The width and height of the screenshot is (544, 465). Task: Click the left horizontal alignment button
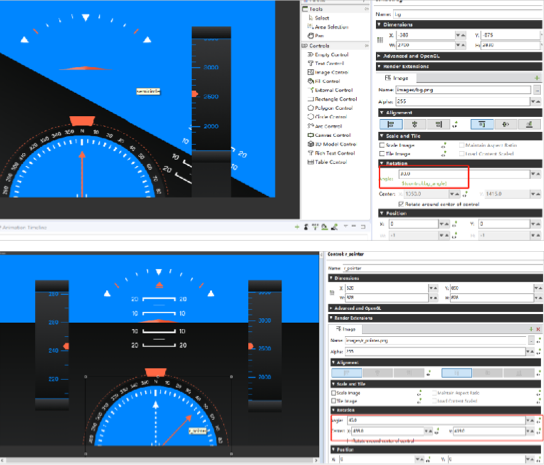click(x=391, y=124)
